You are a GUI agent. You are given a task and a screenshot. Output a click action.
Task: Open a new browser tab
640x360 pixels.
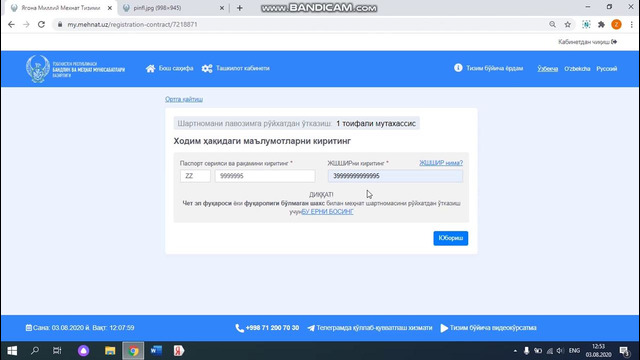pyautogui.click(x=240, y=8)
